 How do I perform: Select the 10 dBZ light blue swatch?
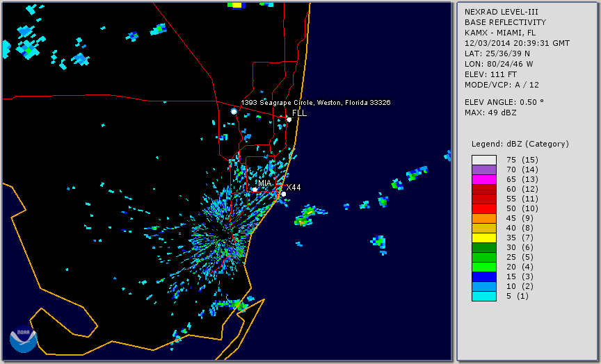(x=484, y=286)
